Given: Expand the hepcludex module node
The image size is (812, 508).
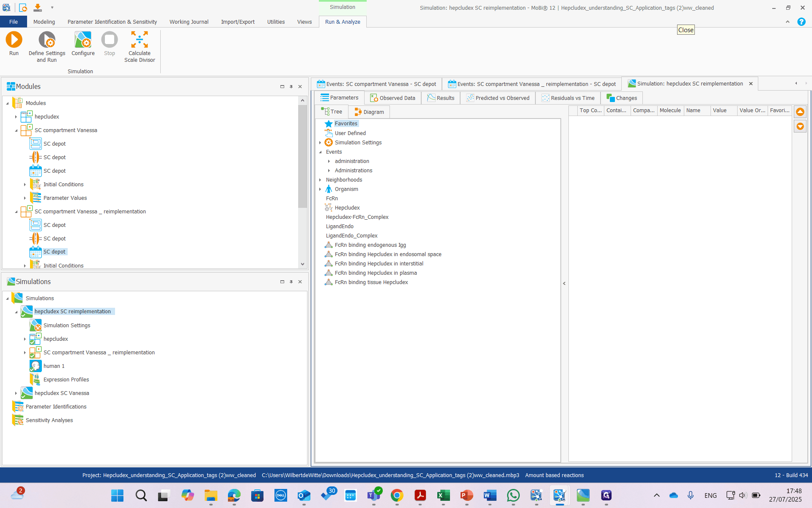Looking at the screenshot, I should pos(16,117).
